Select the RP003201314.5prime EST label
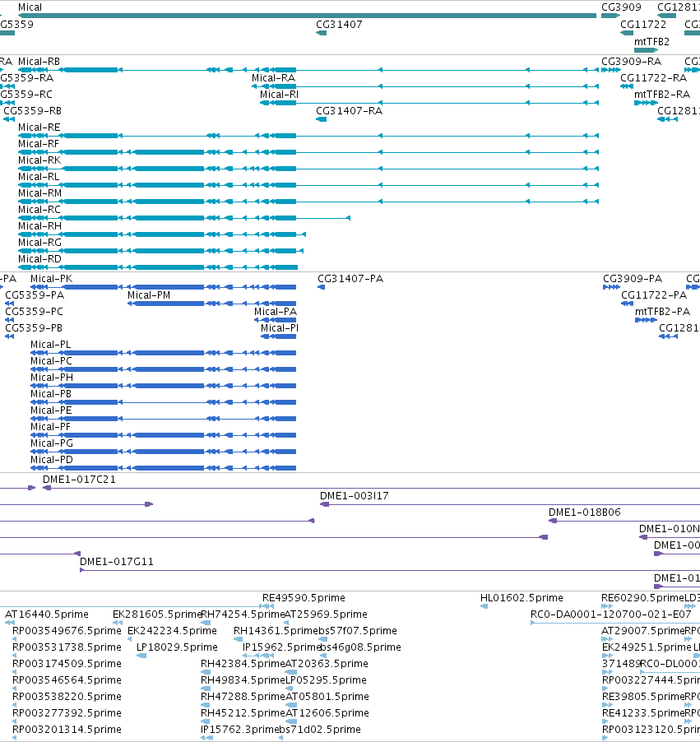 click(x=67, y=729)
